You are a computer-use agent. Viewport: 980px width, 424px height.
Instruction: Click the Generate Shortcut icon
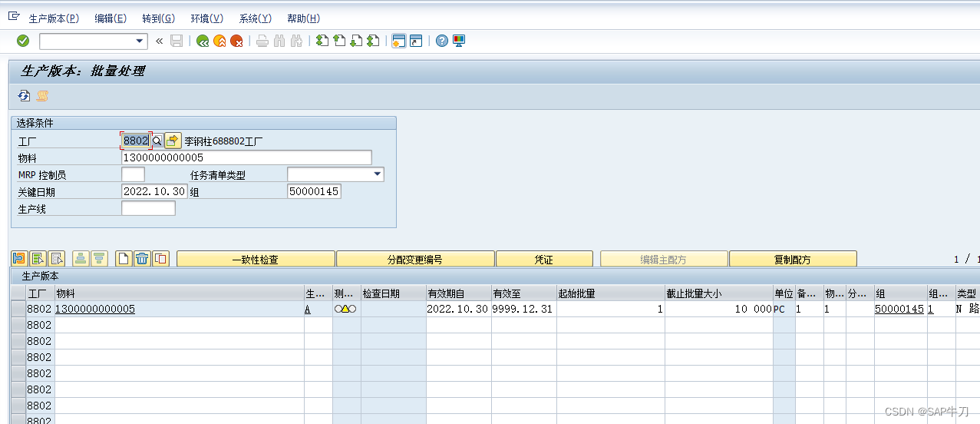416,41
